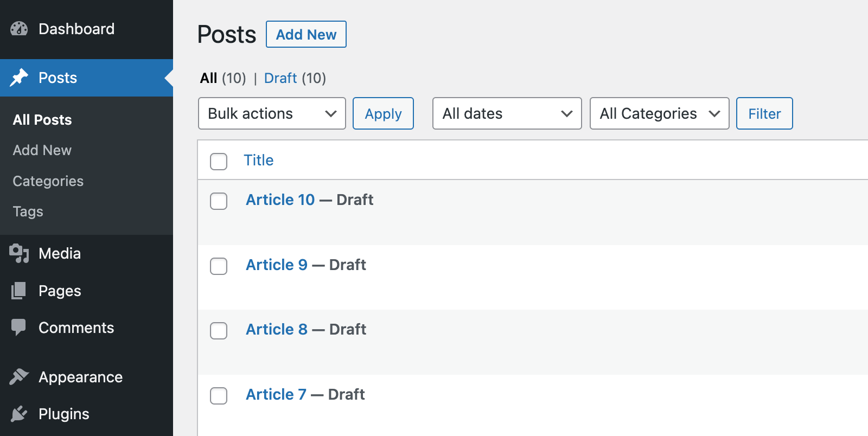Click the Media library icon
The image size is (868, 436).
pyautogui.click(x=19, y=253)
